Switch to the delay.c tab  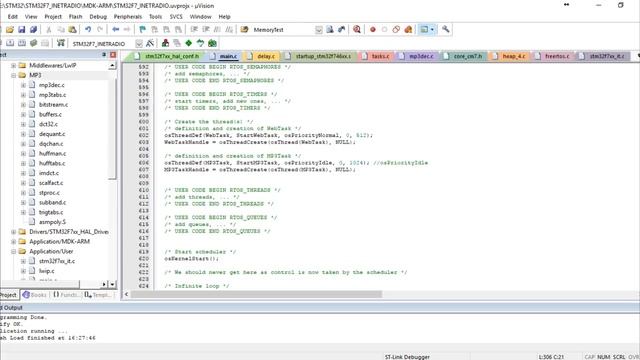click(x=262, y=56)
